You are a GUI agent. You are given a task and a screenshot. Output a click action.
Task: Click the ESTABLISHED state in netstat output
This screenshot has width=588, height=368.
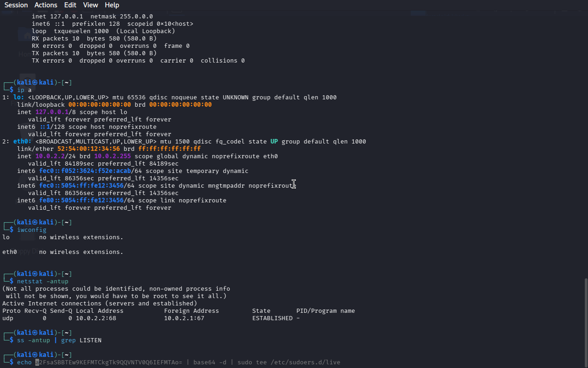(272, 318)
